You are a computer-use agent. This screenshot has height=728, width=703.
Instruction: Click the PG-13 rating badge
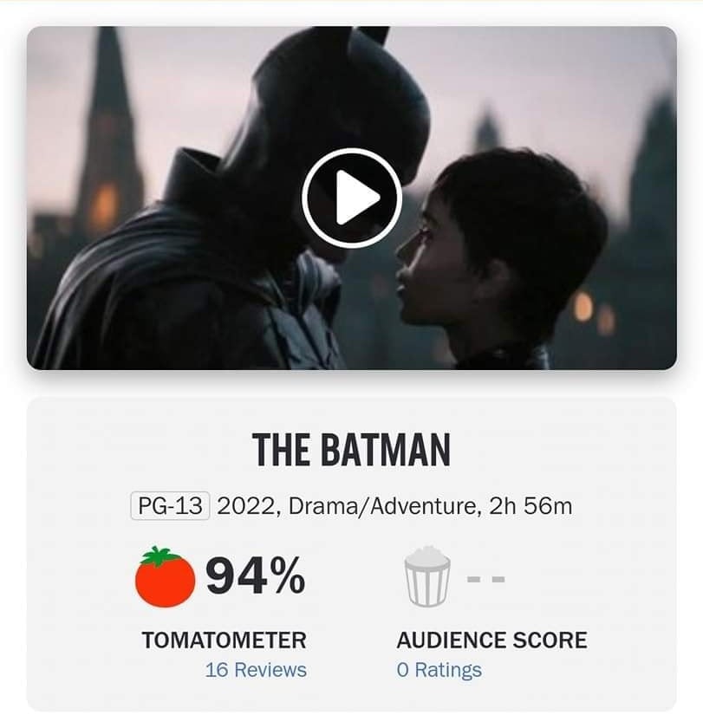pos(170,506)
